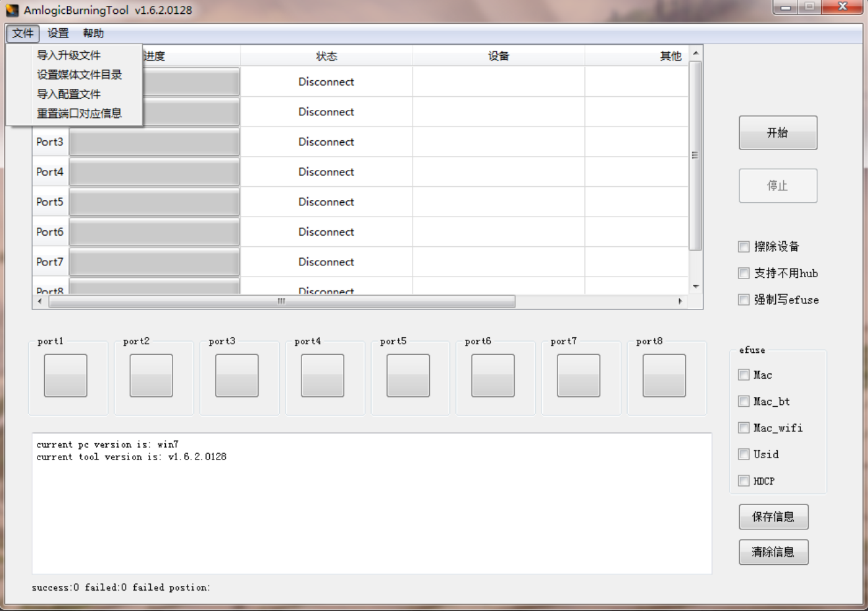
Task: Select the Port4 row label
Action: (x=50, y=172)
